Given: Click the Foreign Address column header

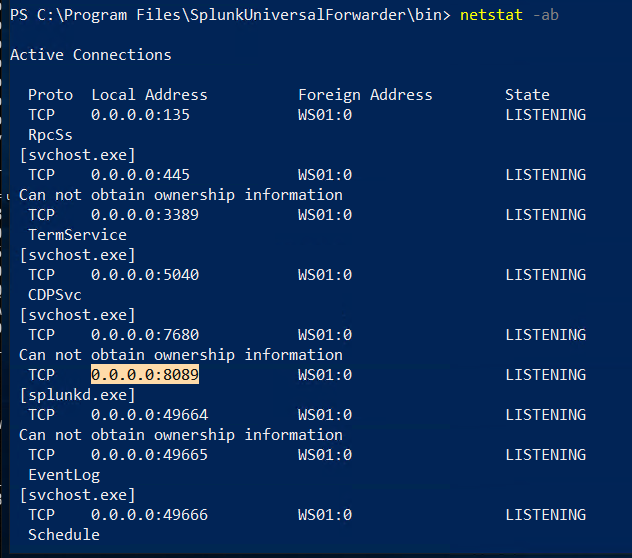Looking at the screenshot, I should (x=365, y=95).
